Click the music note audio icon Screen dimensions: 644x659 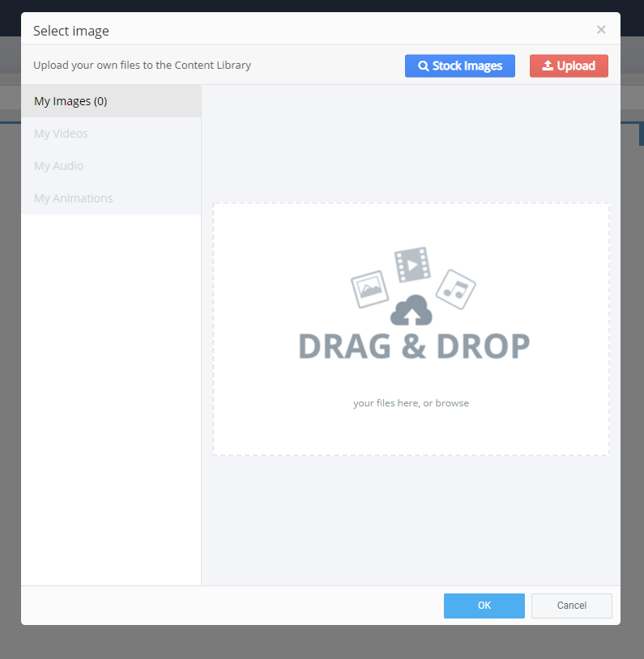(455, 289)
